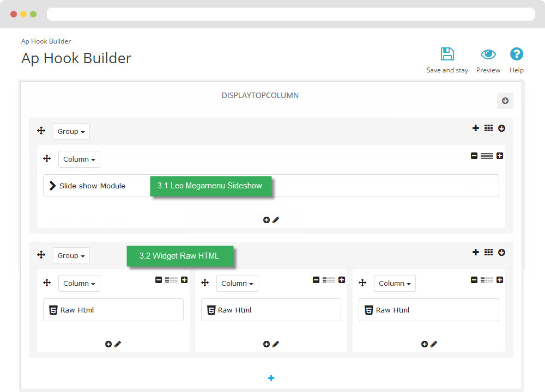The height and width of the screenshot is (392, 545).
Task: Add a new group with the blue plus
Action: tap(271, 378)
